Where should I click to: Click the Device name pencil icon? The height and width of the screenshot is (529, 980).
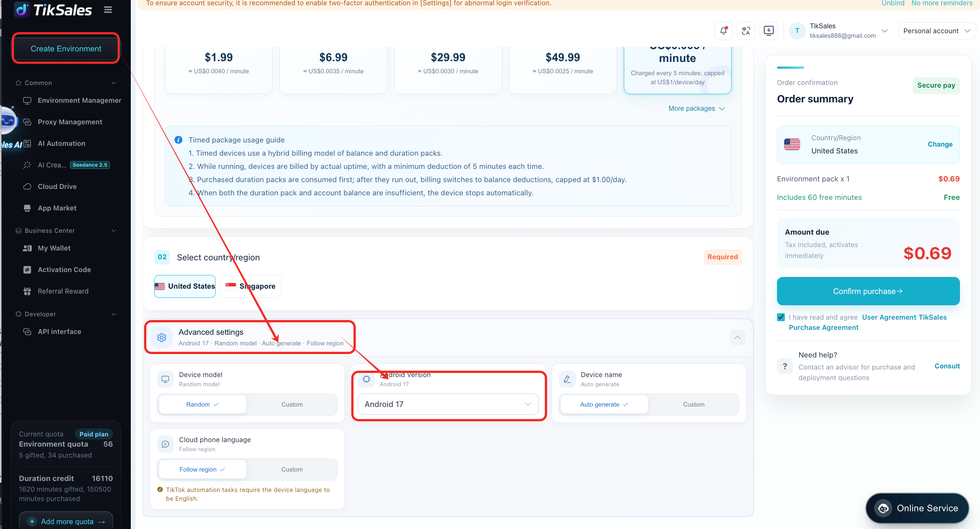click(567, 379)
